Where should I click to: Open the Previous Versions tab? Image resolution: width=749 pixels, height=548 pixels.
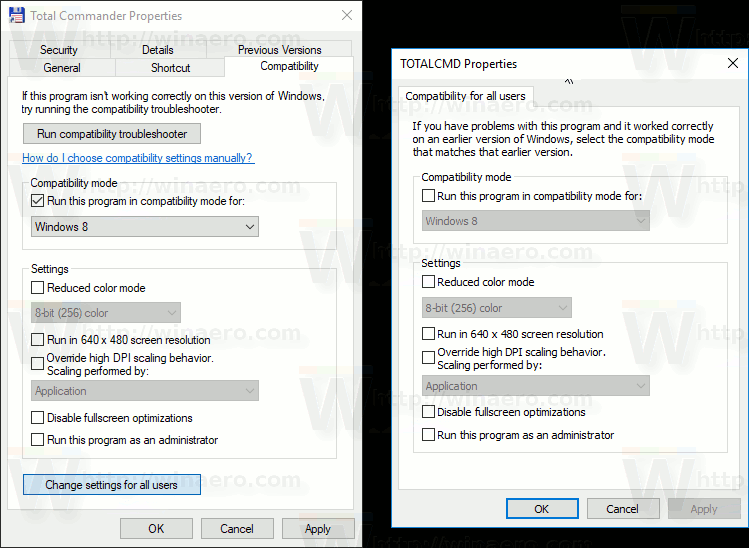[x=279, y=50]
